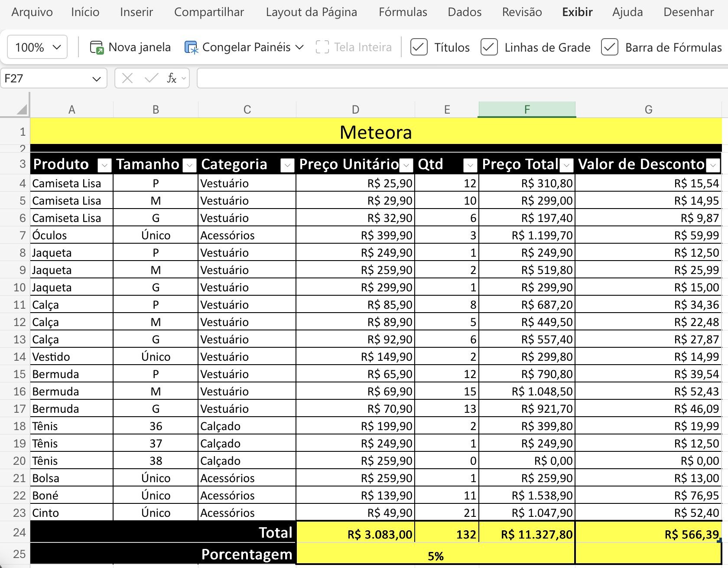Expand the Congelar Painéis dropdown arrow

299,47
